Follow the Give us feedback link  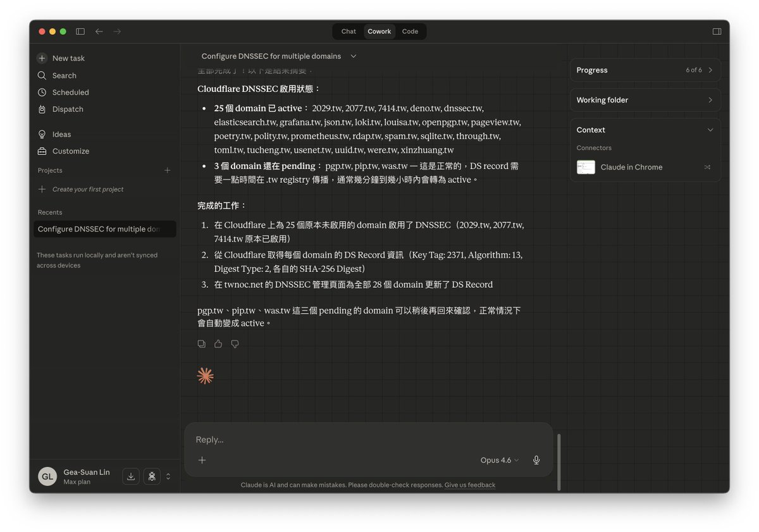tap(470, 485)
